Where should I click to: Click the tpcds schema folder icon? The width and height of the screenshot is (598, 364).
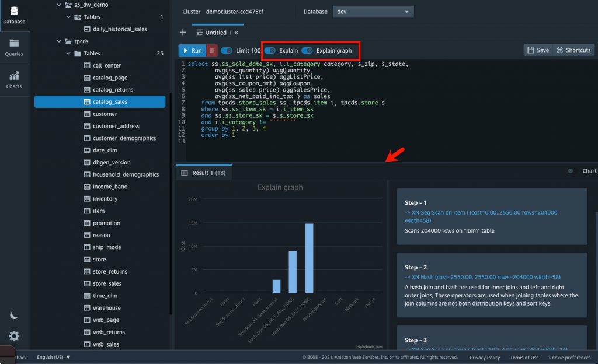(x=68, y=41)
